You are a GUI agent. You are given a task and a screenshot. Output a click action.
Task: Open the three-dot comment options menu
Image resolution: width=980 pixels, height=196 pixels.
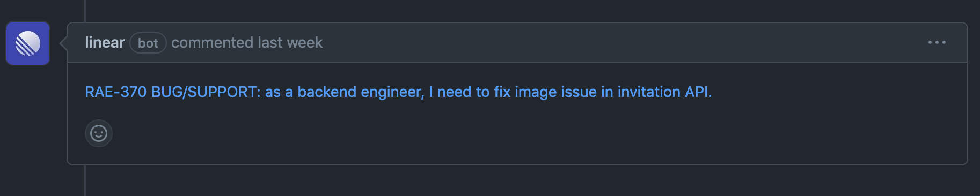pos(937,42)
